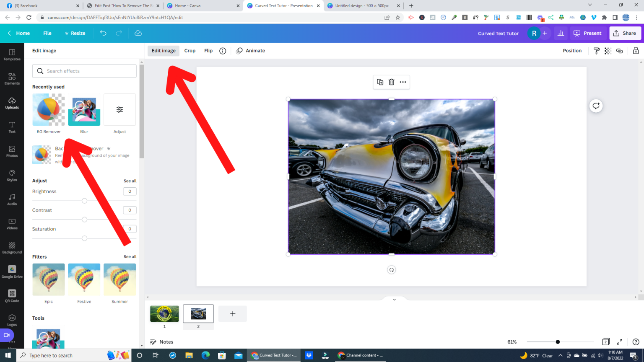Lock the selected car image

click(x=636, y=50)
